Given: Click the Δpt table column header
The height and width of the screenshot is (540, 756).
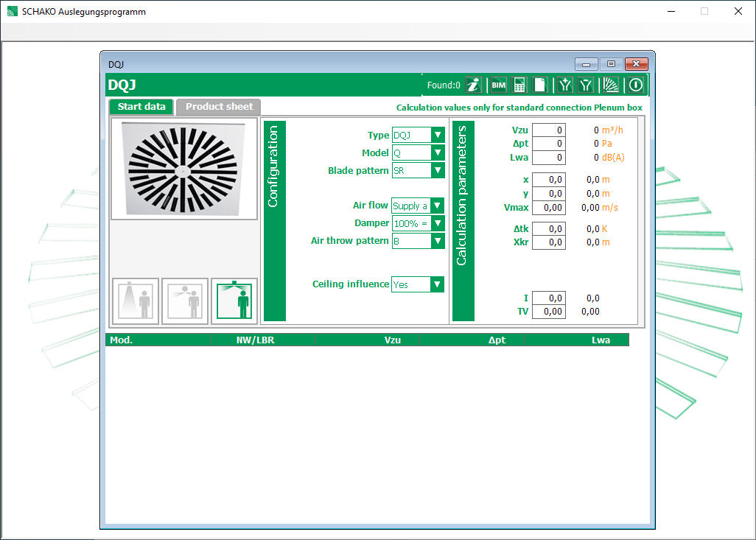Looking at the screenshot, I should pyautogui.click(x=472, y=340).
